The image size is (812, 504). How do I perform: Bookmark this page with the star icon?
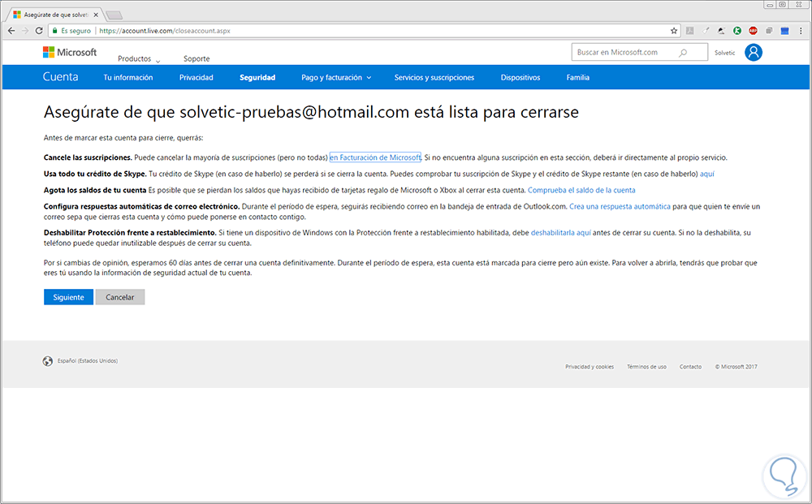[674, 31]
